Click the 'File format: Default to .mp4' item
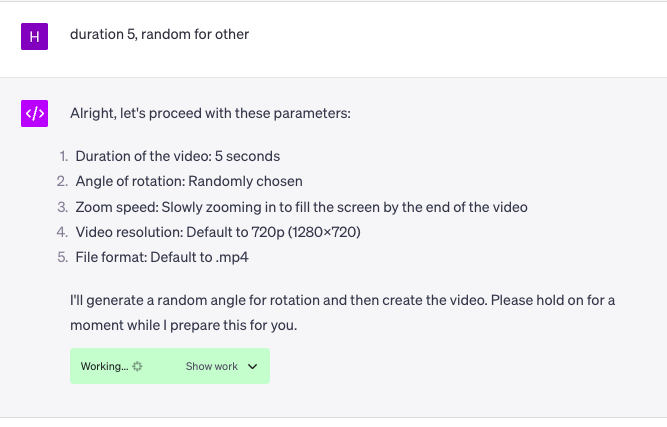Viewport: 667px width, 427px height. click(162, 257)
